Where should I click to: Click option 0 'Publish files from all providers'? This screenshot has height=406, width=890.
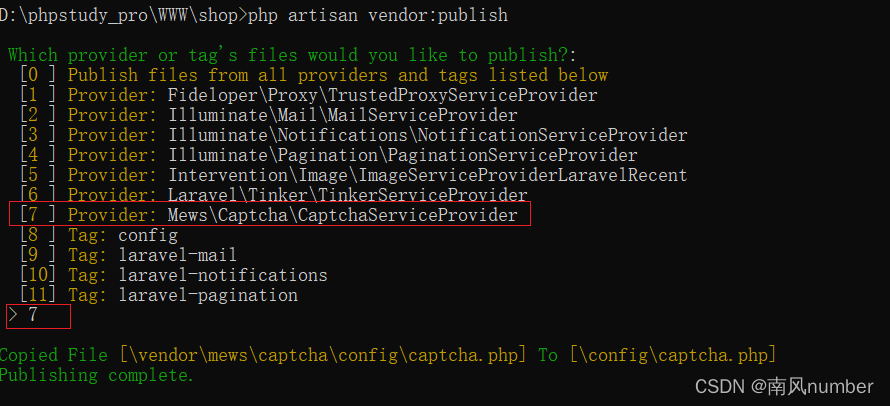(x=314, y=75)
